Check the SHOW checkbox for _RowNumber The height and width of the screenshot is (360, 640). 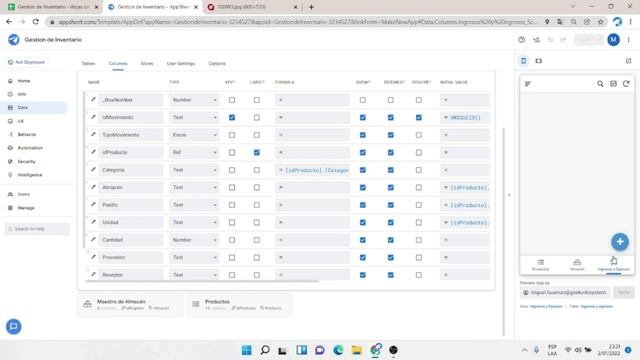click(x=362, y=100)
